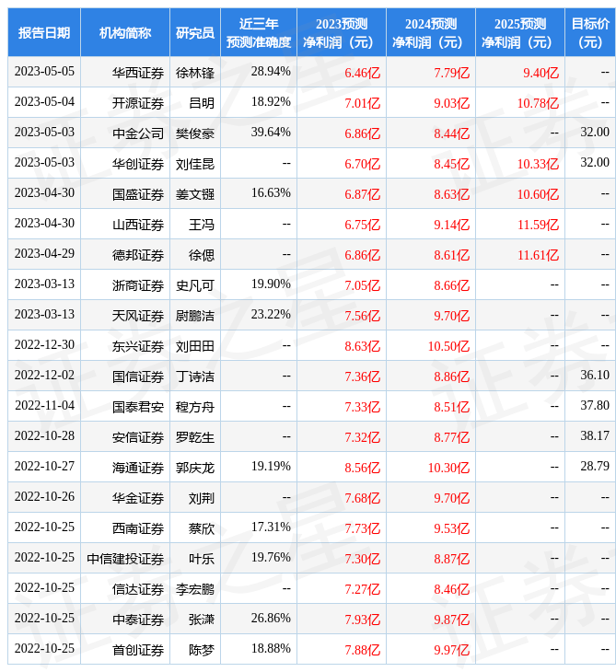This screenshot has height=672, width=616.
Task: Click 2024 profit forecast 10.50亿
Action: tap(448, 346)
